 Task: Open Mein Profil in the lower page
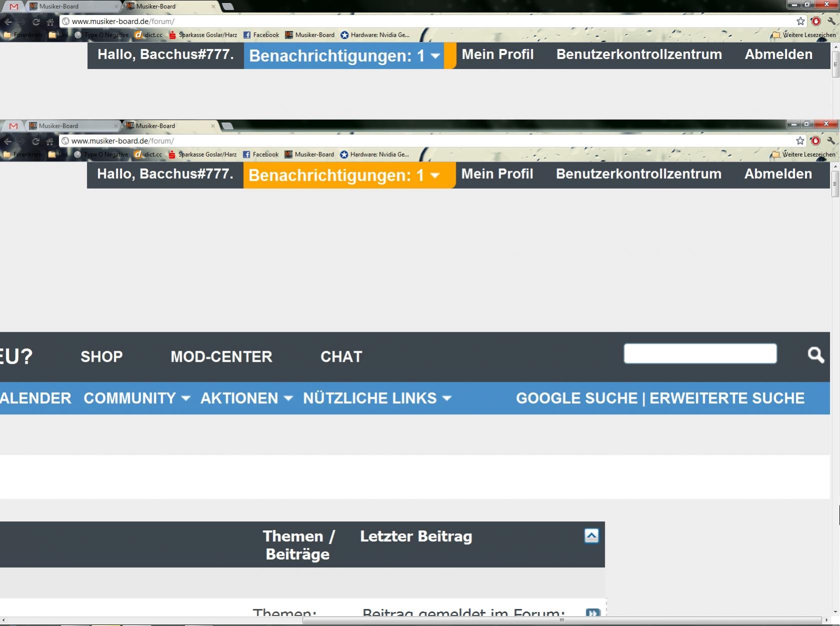pyautogui.click(x=497, y=174)
